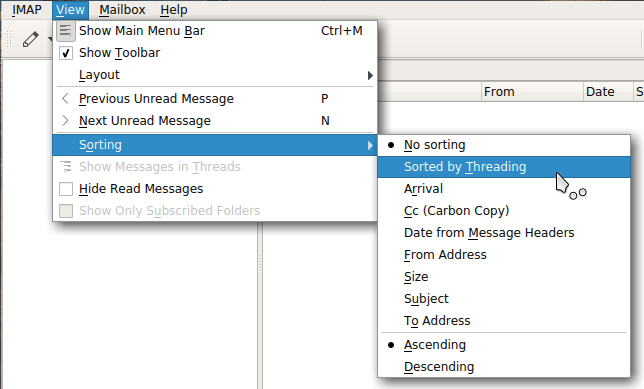This screenshot has height=389, width=644.
Task: Open the Help menu
Action: [x=174, y=9]
